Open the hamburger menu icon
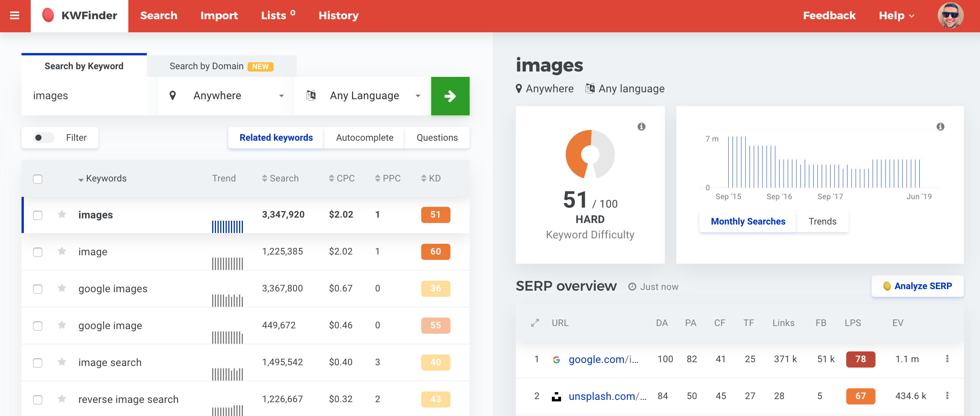This screenshot has height=416, width=980. [15, 16]
